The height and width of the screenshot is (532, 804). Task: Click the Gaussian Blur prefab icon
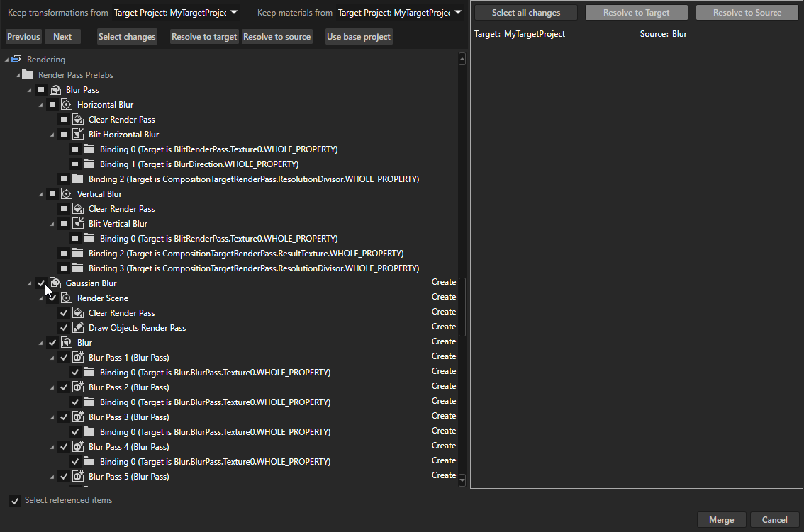click(x=54, y=283)
